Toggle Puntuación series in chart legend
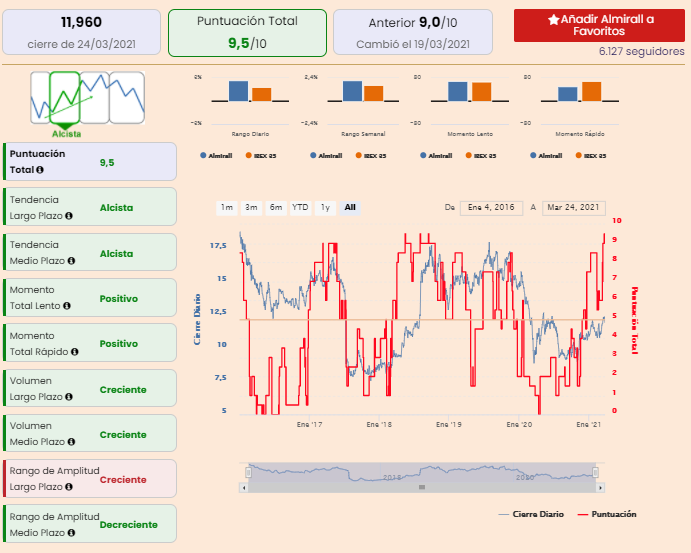Viewport: 691px width, 553px height. (x=607, y=514)
